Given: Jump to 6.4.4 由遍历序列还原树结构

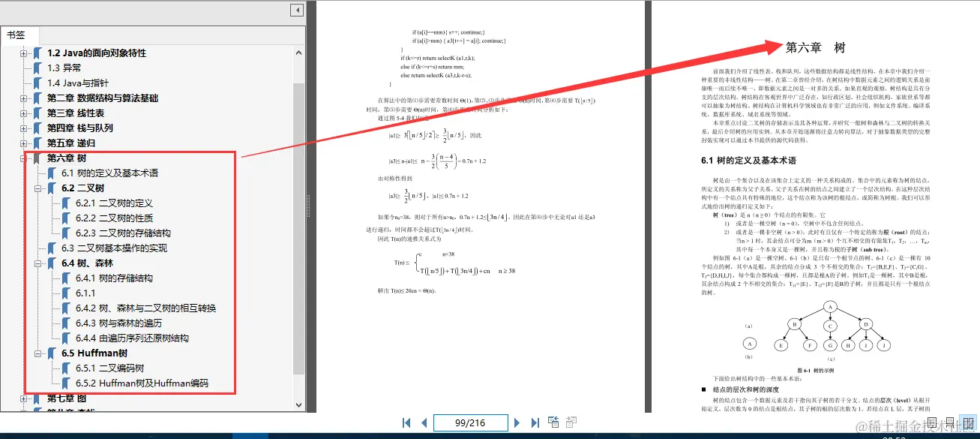Looking at the screenshot, I should pos(132,338).
